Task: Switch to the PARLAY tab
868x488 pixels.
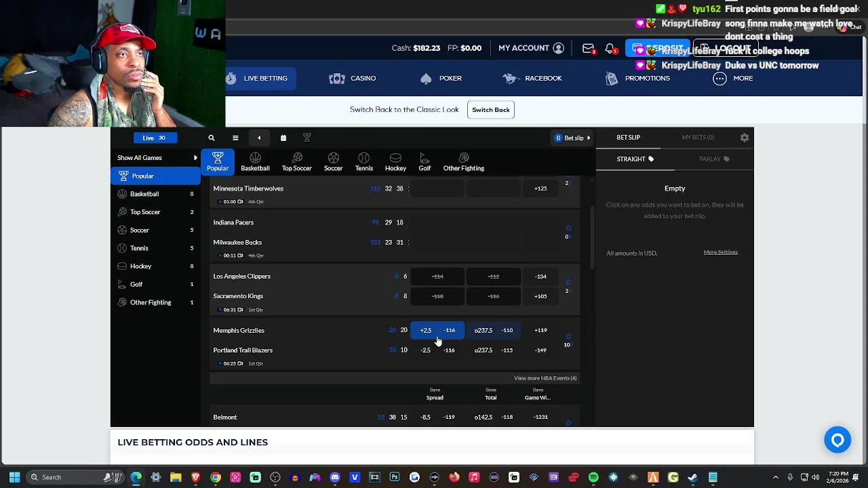Action: click(x=714, y=159)
